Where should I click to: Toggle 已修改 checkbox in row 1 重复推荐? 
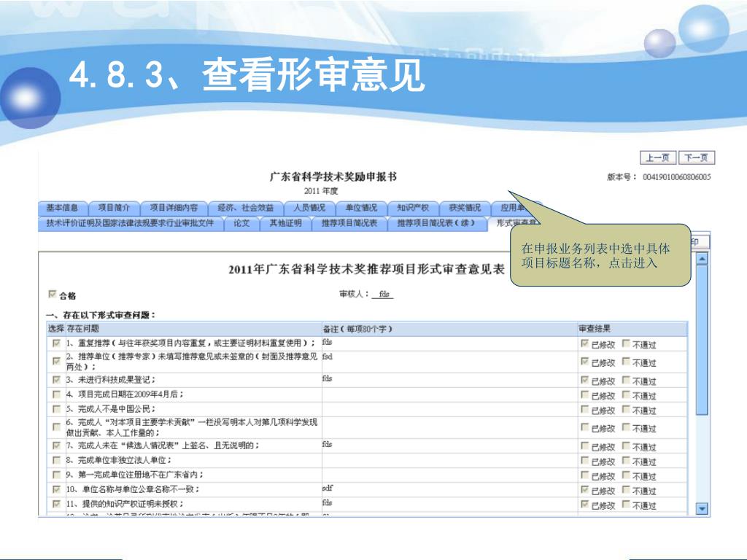point(584,343)
